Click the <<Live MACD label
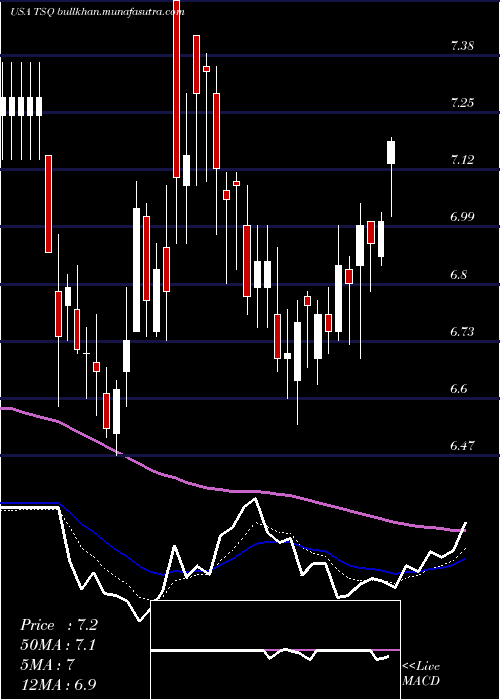Viewport: 500px width, 700px height. (421, 673)
